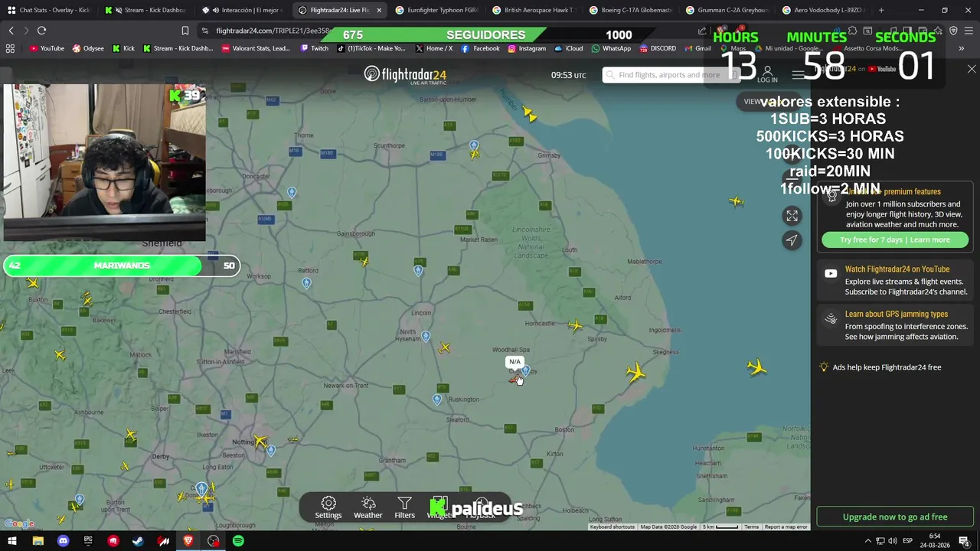
Task: Click airport pin north of Ruskington
Action: [437, 399]
